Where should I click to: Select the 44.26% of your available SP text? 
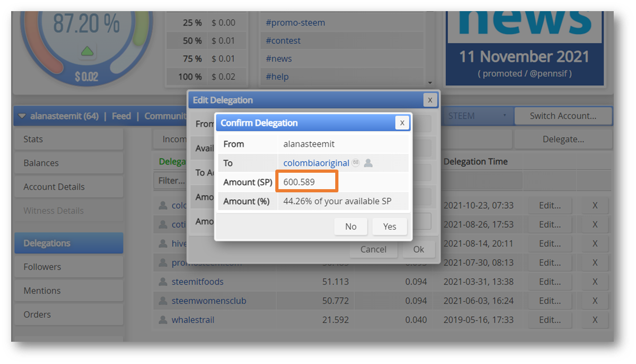click(337, 201)
